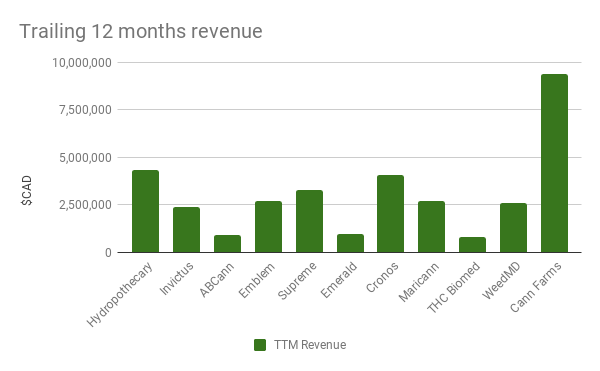Screen dimensions: 600x371
Task: Click the 'Supreme' category label
Action: coord(297,281)
